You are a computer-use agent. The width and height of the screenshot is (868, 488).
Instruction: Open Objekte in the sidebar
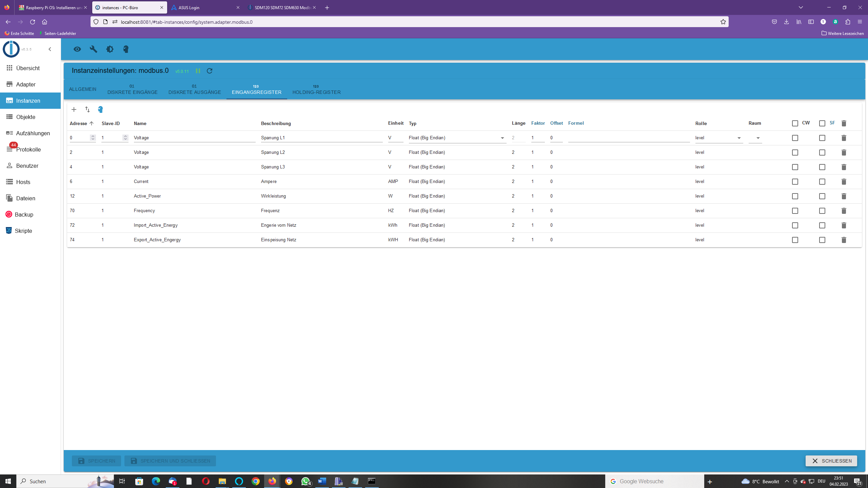coord(26,117)
